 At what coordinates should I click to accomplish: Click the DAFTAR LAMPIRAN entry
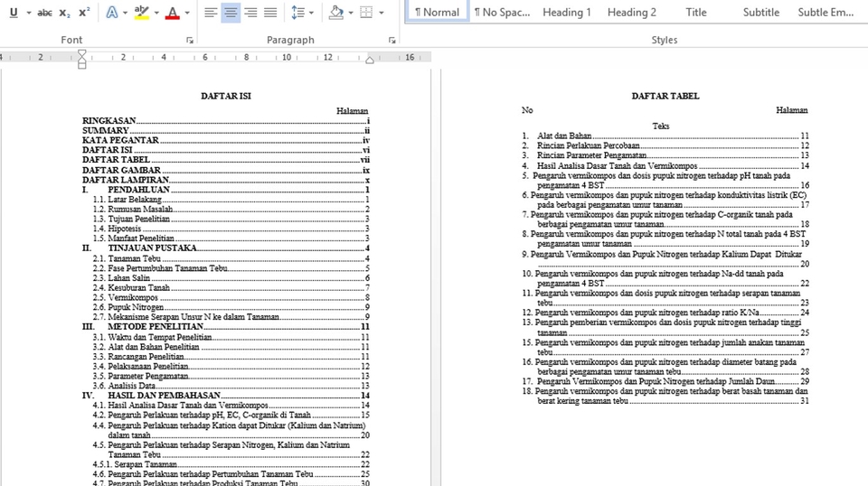pos(226,180)
